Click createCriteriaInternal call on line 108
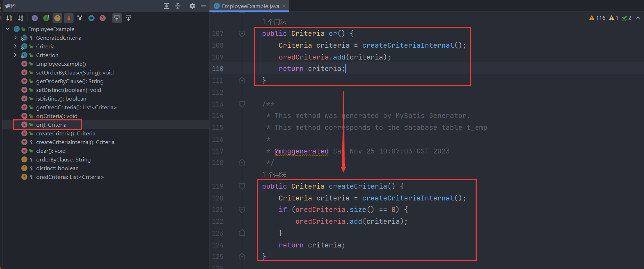This screenshot has width=644, height=269. pyautogui.click(x=408, y=45)
